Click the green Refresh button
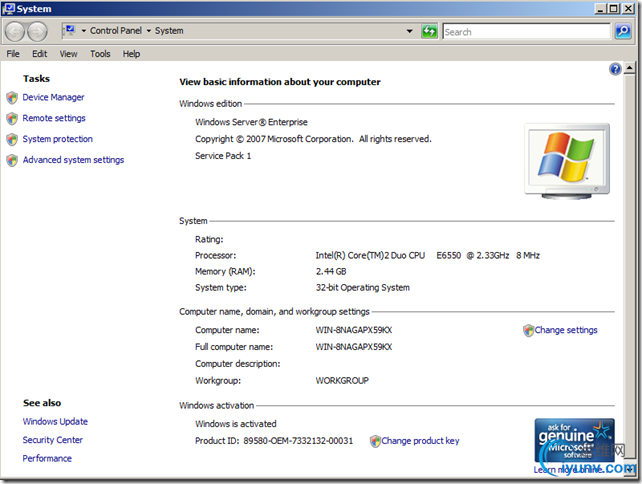The width and height of the screenshot is (642, 484). coord(430,31)
